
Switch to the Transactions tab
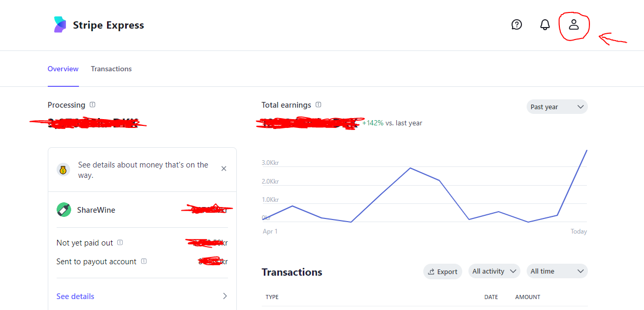pos(111,69)
